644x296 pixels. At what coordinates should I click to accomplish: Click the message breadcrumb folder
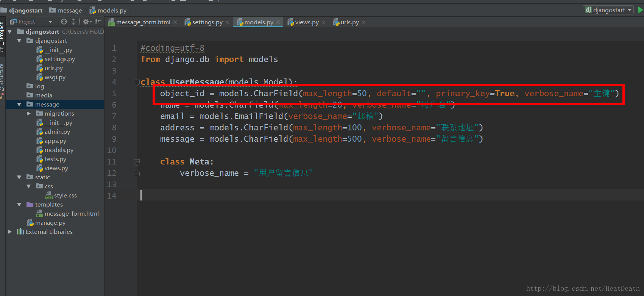66,10
